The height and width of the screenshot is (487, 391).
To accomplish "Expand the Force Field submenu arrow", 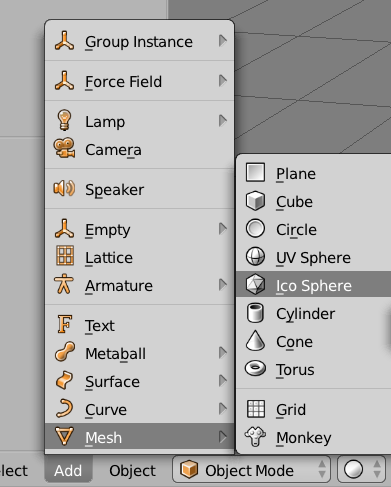I will click(223, 81).
